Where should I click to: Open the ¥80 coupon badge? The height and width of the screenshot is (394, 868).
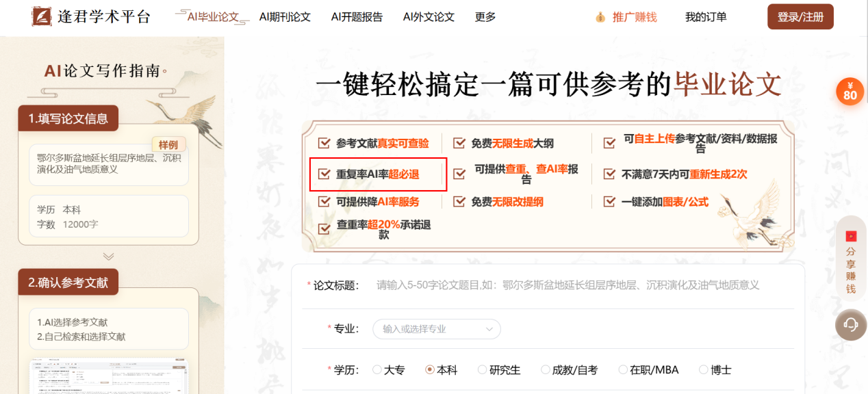pyautogui.click(x=850, y=92)
